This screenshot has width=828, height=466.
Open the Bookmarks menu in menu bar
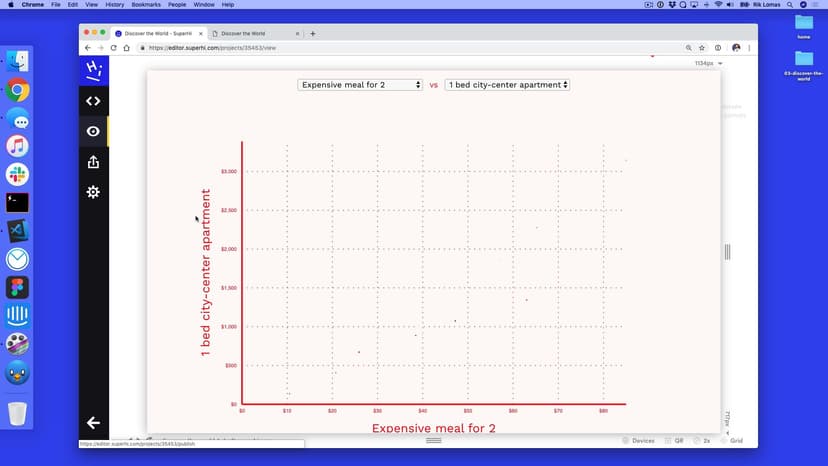pyautogui.click(x=146, y=5)
